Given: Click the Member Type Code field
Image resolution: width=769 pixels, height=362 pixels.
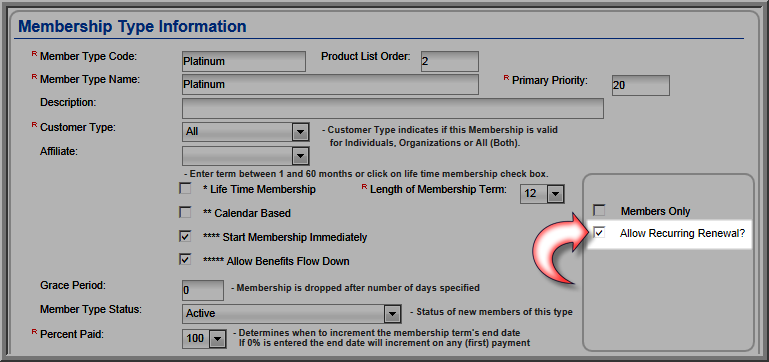Looking at the screenshot, I should 244,61.
